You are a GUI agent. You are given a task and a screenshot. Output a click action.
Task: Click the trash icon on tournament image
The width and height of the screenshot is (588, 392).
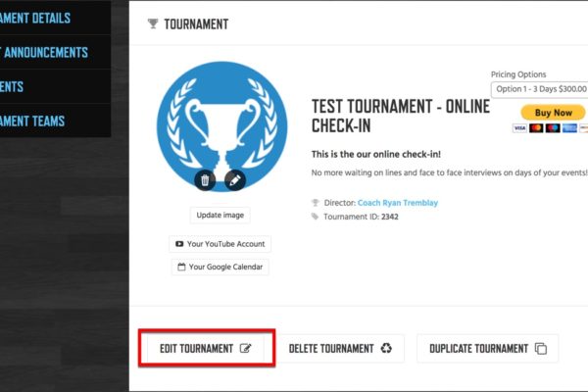pos(205,180)
